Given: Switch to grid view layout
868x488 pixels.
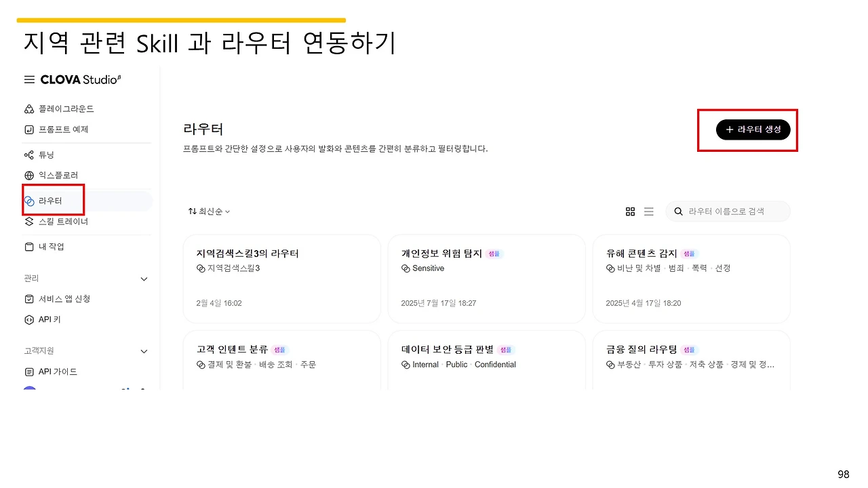Looking at the screenshot, I should coord(630,211).
